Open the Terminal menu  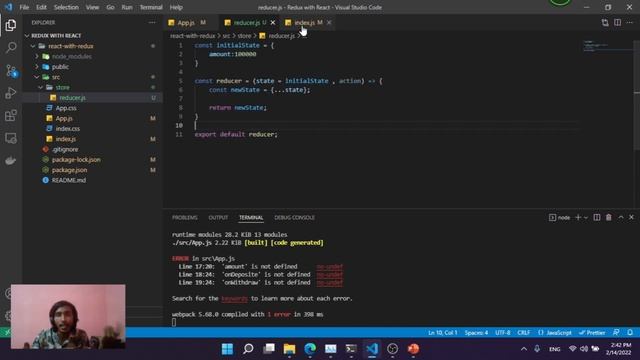click(x=151, y=7)
